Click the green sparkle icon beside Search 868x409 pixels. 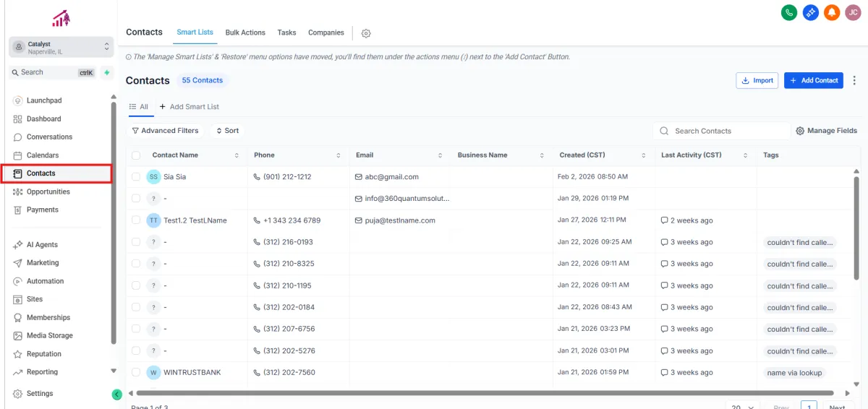(107, 72)
